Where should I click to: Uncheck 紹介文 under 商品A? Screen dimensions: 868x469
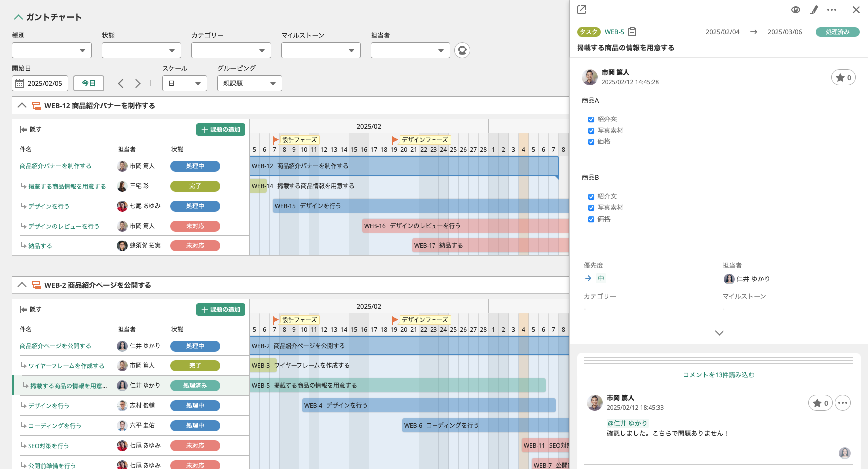(591, 119)
